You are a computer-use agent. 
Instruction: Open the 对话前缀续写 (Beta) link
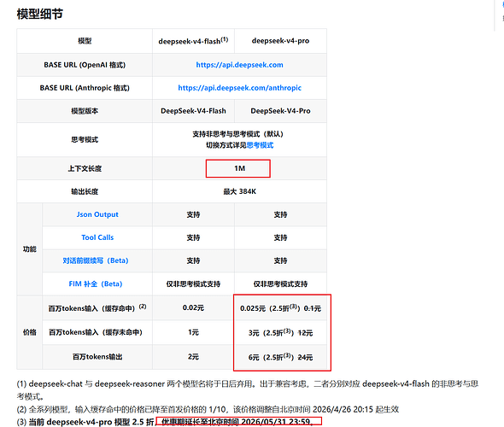[x=96, y=260]
